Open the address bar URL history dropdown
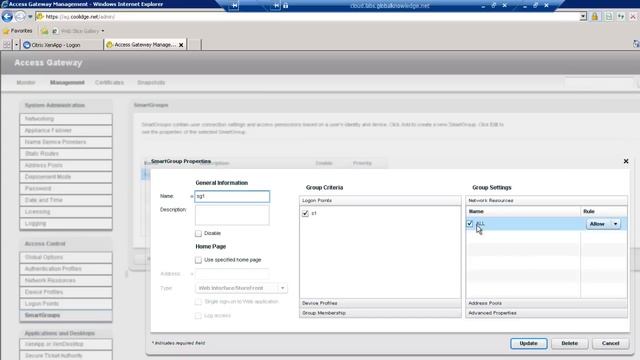640x360 pixels. point(583,17)
